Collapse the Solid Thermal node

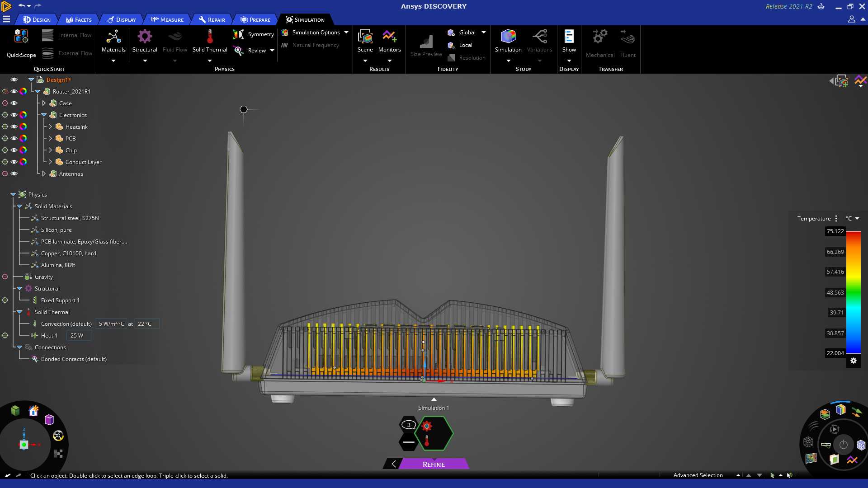(19, 312)
